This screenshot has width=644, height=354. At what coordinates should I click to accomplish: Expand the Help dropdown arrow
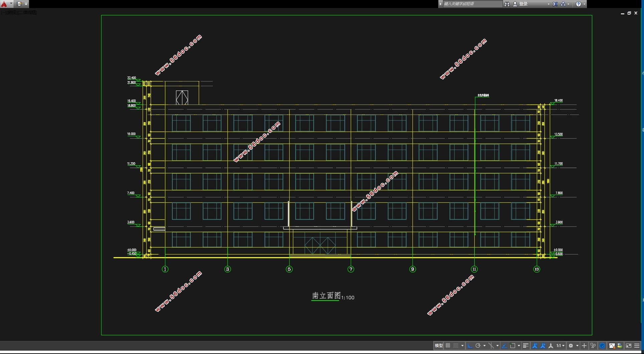click(x=584, y=4)
